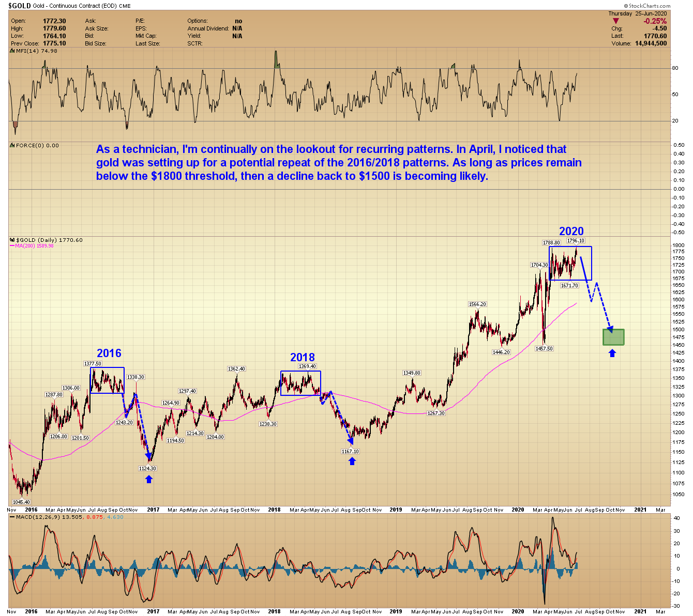Click the $GOLD (Daily) legend icon
Image resolution: width=693 pixels, height=616 pixels.
12,240
